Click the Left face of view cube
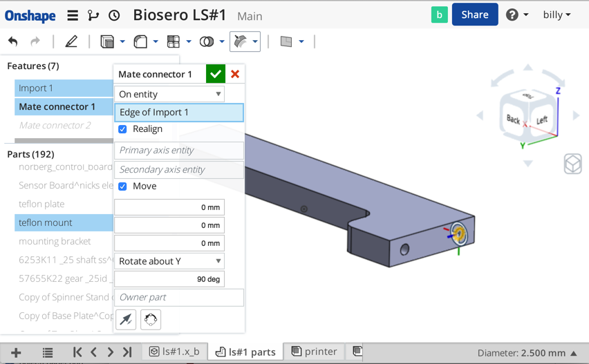Viewport: 589px width, 364px height. [x=542, y=120]
